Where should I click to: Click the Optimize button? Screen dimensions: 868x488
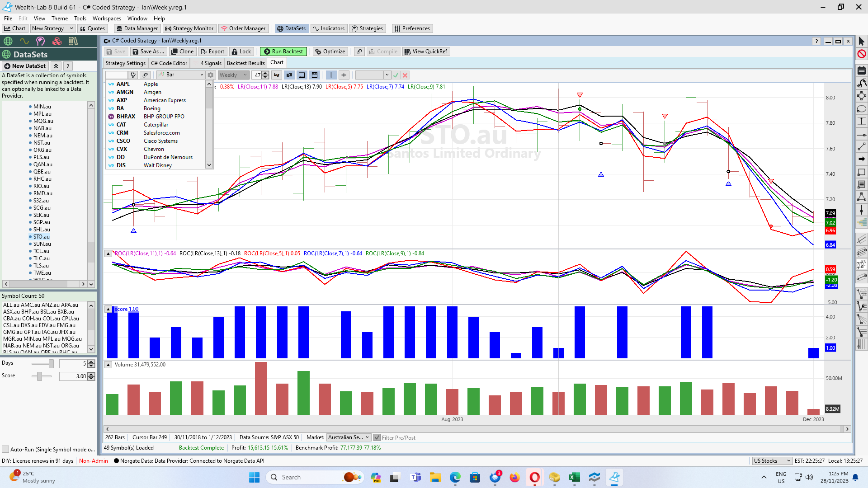(x=330, y=52)
